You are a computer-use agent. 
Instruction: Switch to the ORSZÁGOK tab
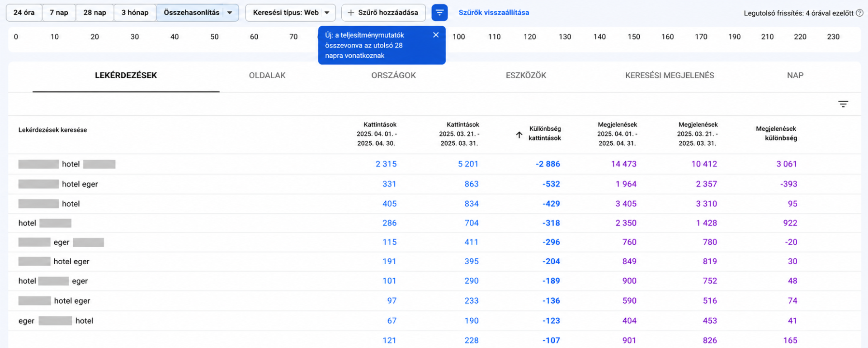393,76
